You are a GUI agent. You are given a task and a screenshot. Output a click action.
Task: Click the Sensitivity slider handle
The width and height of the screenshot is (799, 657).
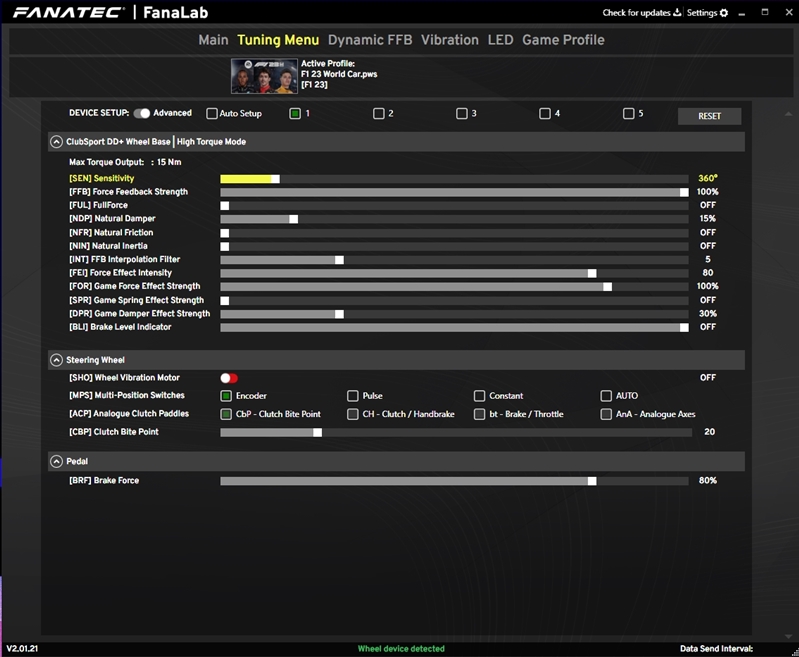click(275, 179)
